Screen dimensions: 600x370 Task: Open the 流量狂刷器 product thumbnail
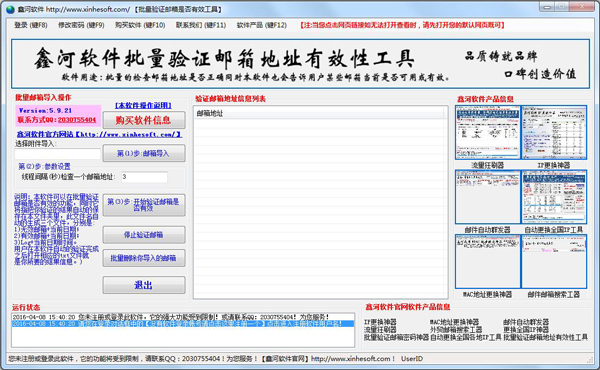pos(488,132)
